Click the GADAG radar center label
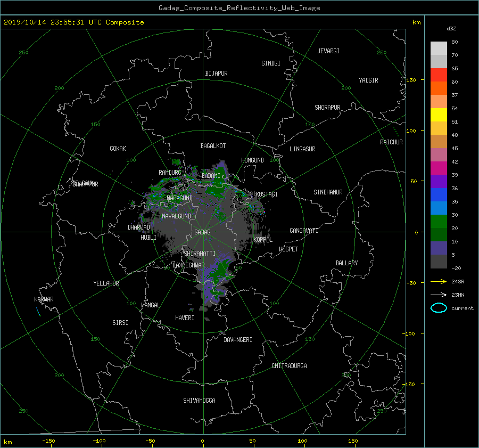Screen dimensions: 479x448 pyautogui.click(x=202, y=232)
